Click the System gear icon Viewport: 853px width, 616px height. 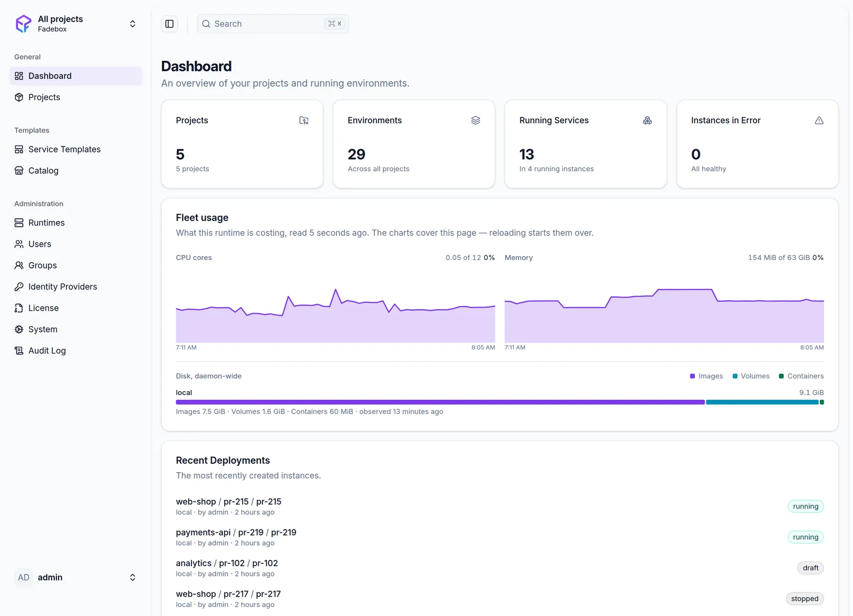click(x=19, y=329)
